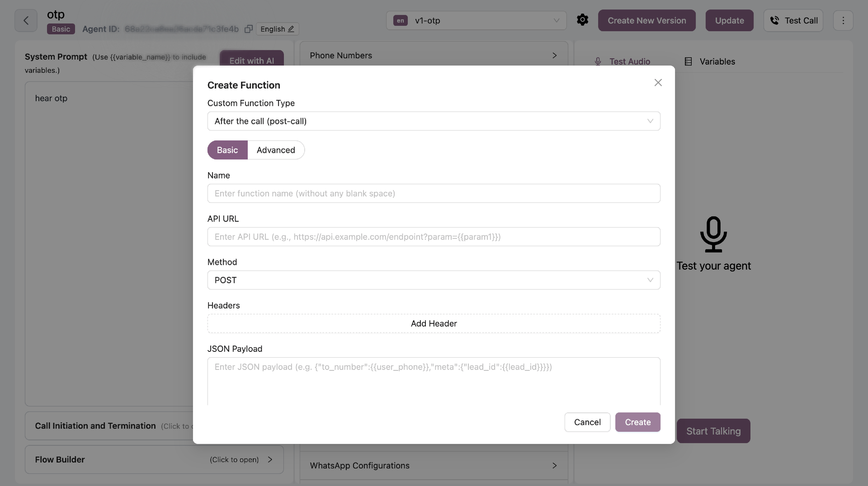The image size is (868, 486).
Task: Expand the WhatsApp Configurations section
Action: [x=434, y=465]
